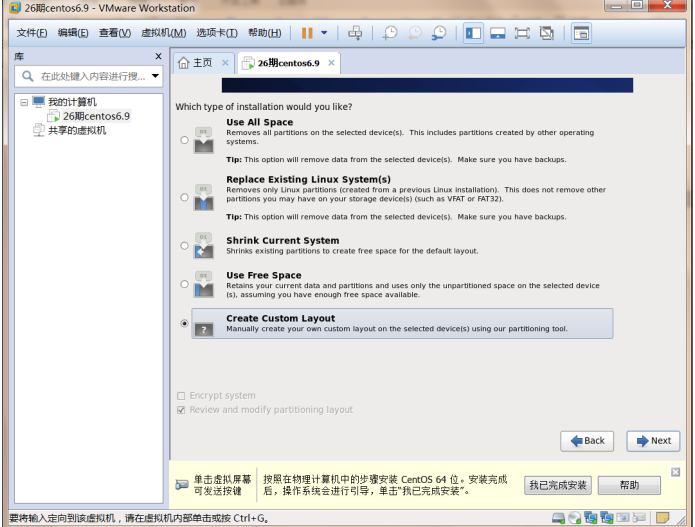
Task: Click the Replace Existing Linux System disk icon
Action: [203, 197]
